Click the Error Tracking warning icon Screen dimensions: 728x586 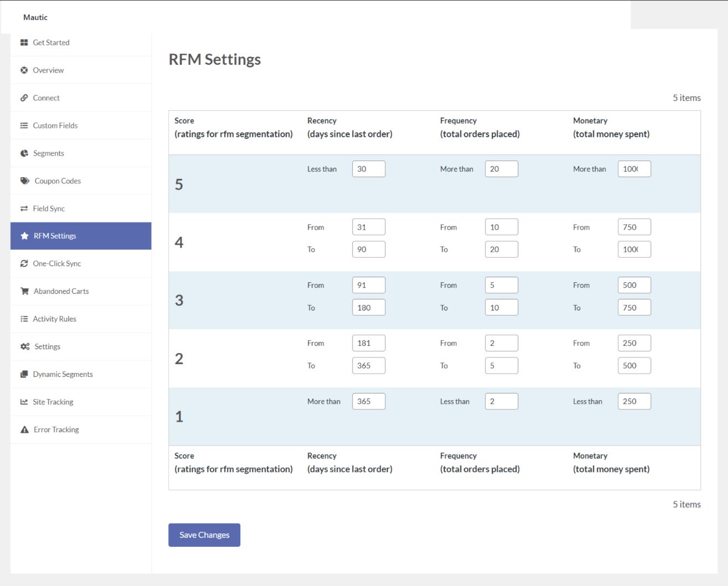coord(24,429)
